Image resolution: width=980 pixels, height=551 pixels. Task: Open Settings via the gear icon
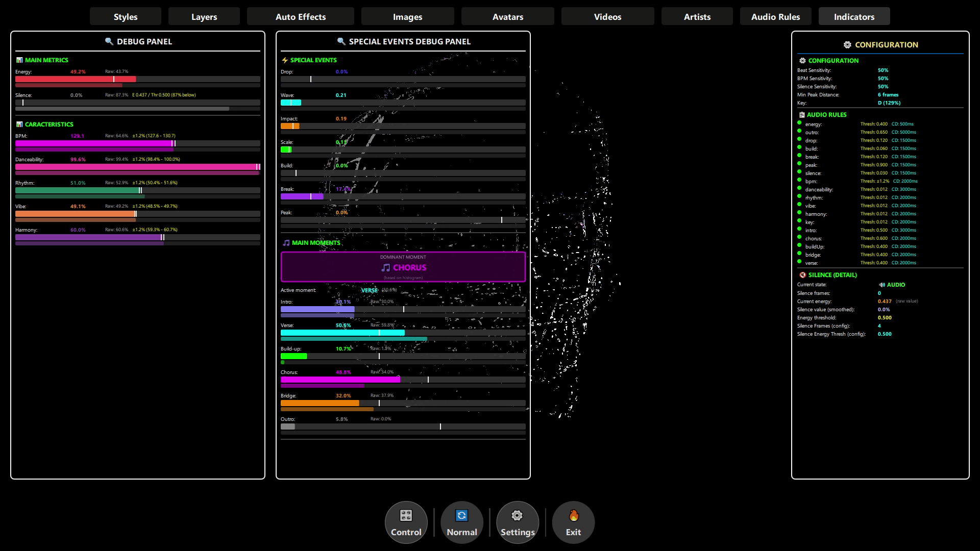(x=517, y=515)
